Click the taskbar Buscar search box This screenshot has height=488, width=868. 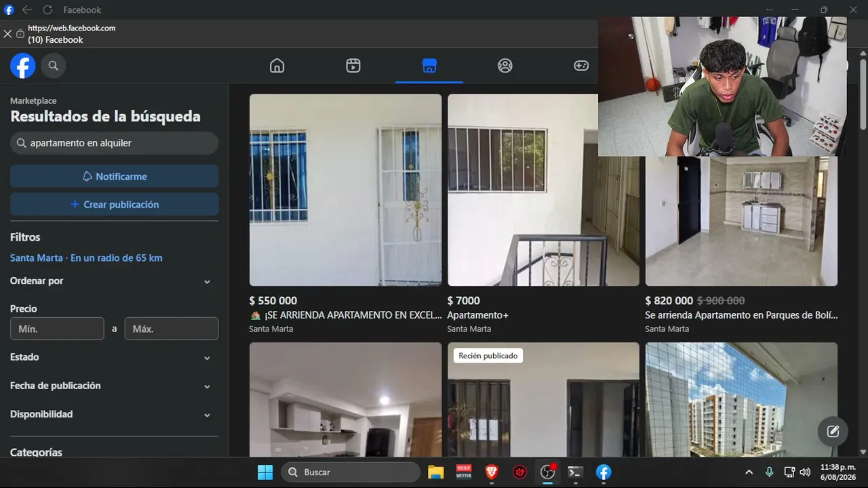(351, 472)
